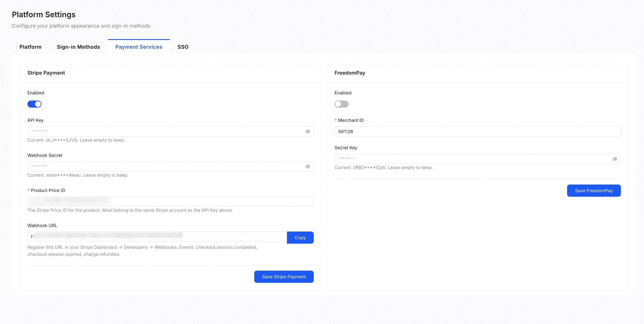Click the 'Current: sk_t****SJVQ' hint text
Viewport: 644px width, 324px height.
coord(76,140)
